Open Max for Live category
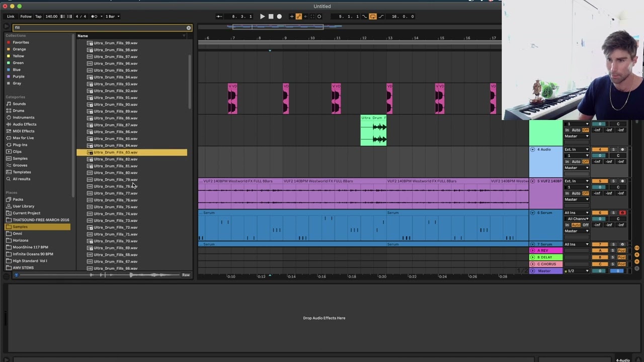The image size is (644, 362). coord(23,138)
